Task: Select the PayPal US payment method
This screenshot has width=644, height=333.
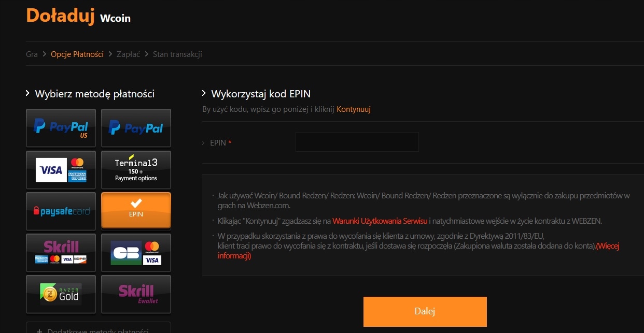Action: [61, 128]
